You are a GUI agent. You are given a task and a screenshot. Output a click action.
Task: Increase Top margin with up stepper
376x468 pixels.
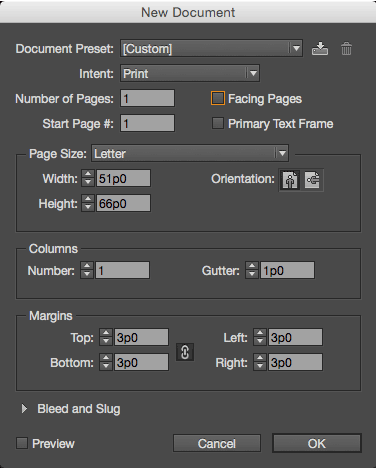point(106,333)
